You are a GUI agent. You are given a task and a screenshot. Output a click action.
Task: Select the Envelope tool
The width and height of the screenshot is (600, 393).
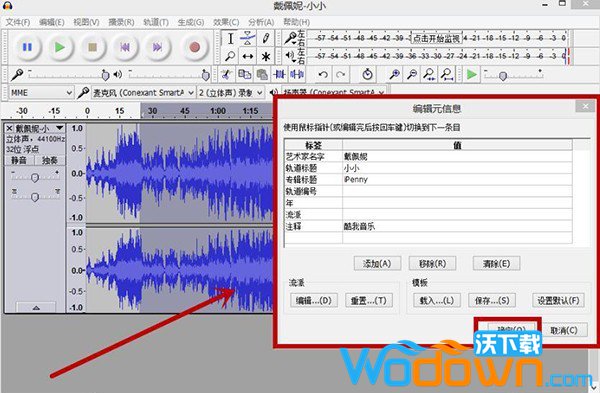click(248, 38)
